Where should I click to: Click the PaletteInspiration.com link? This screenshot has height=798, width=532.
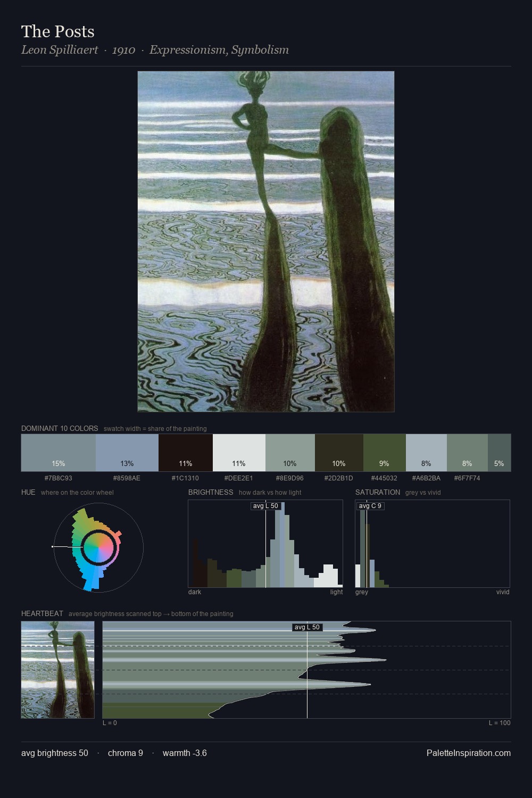469,753
